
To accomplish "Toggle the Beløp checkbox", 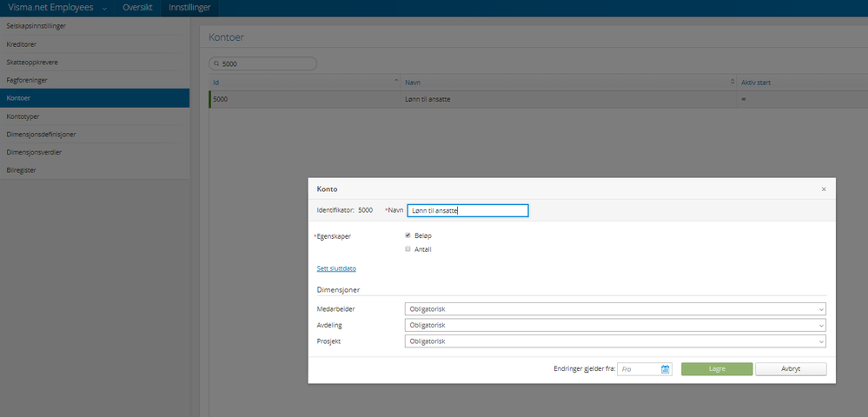I will 408,235.
